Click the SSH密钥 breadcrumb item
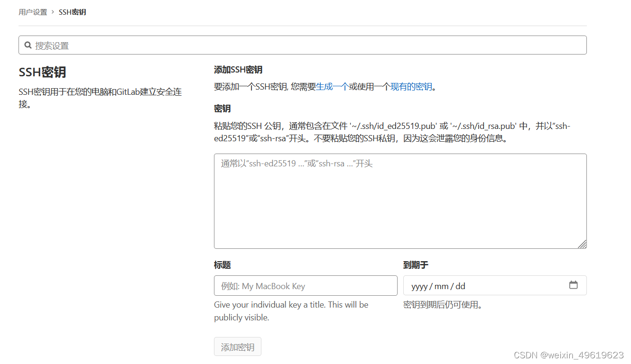 tap(72, 12)
